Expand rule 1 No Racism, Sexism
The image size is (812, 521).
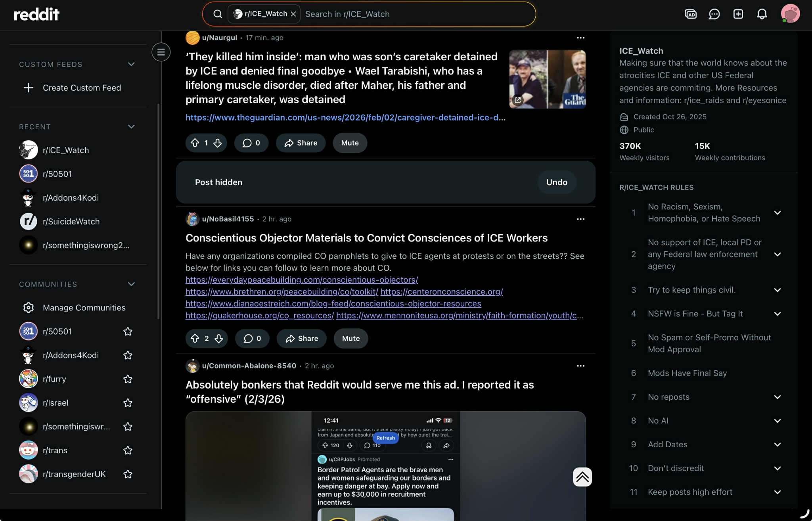coord(777,213)
